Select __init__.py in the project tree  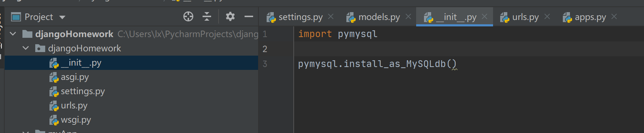131,63
